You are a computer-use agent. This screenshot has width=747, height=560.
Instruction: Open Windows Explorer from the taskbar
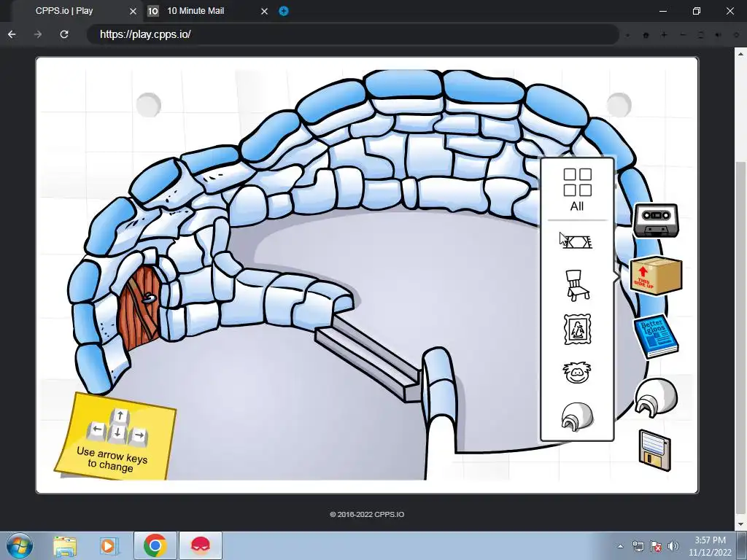65,546
